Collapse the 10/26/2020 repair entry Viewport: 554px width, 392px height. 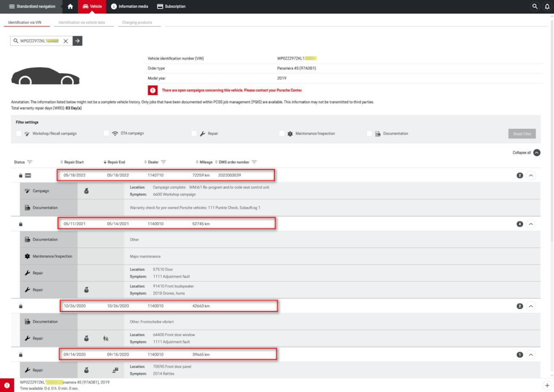531,306
